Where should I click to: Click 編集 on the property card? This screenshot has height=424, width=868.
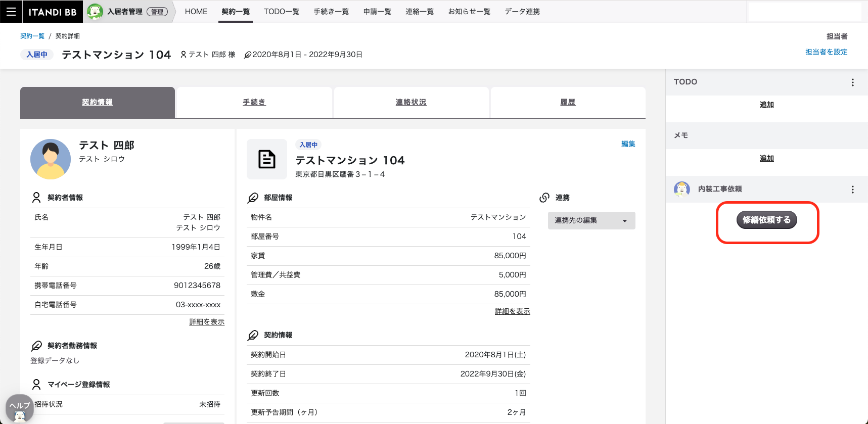pyautogui.click(x=628, y=144)
